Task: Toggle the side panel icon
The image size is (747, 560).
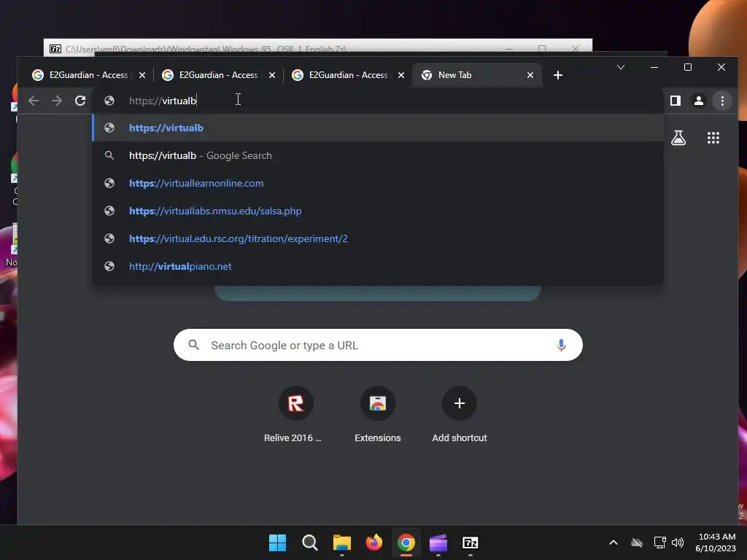Action: click(x=675, y=101)
